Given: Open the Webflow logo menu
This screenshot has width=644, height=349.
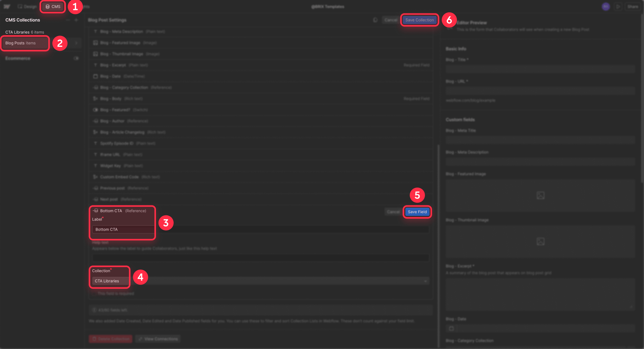Looking at the screenshot, I should pos(7,6).
